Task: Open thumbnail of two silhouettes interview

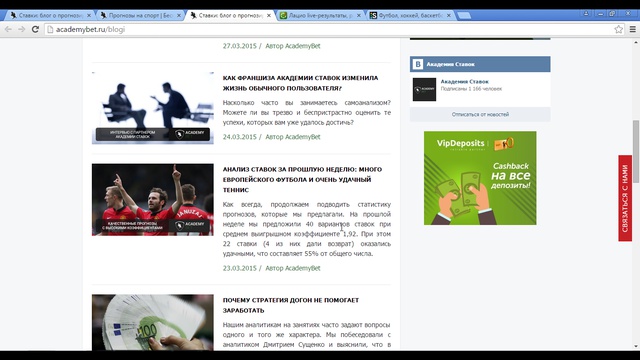Action: pos(153,108)
